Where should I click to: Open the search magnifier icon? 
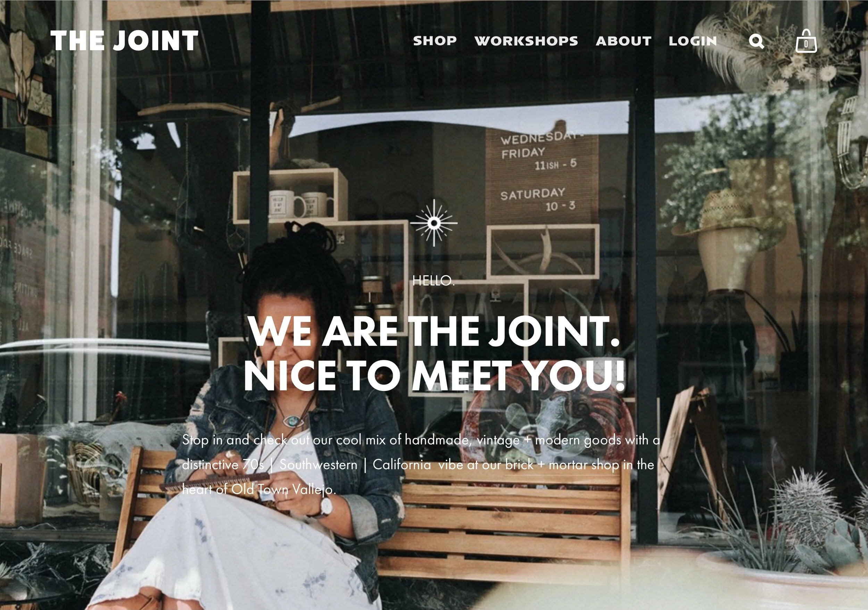pos(757,41)
